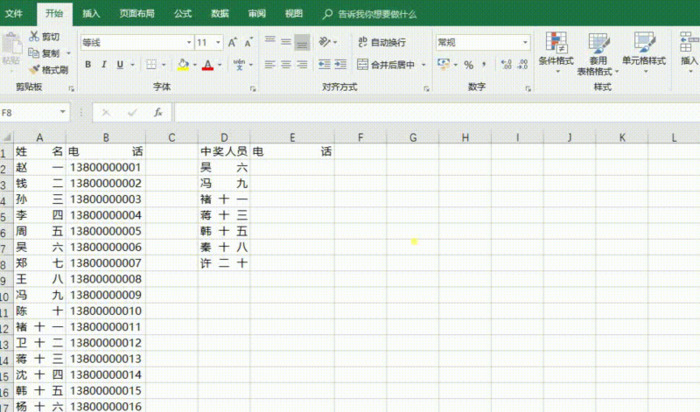
Task: Switch to View (视图) tab
Action: click(294, 13)
